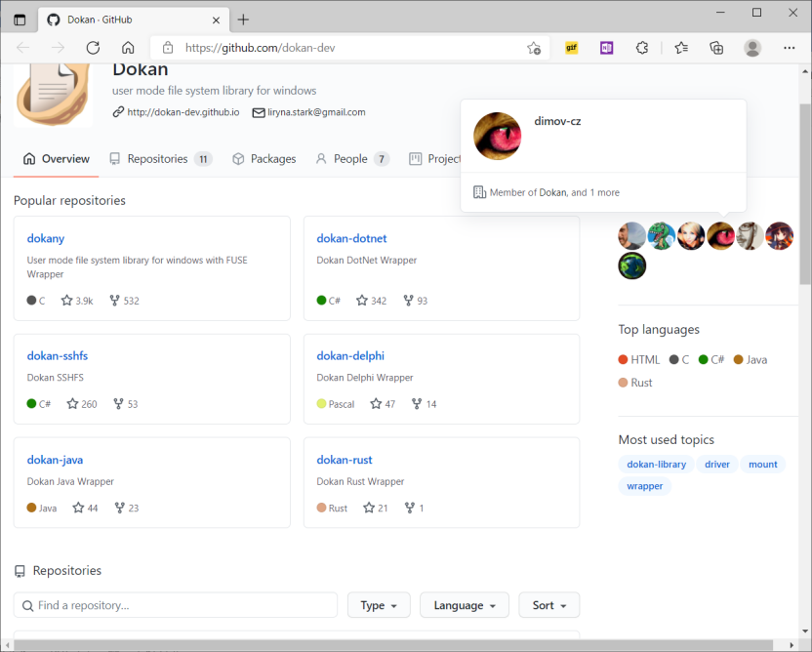Viewport: 812px width, 652px height.
Task: Add this page to favorites
Action: [x=534, y=48]
